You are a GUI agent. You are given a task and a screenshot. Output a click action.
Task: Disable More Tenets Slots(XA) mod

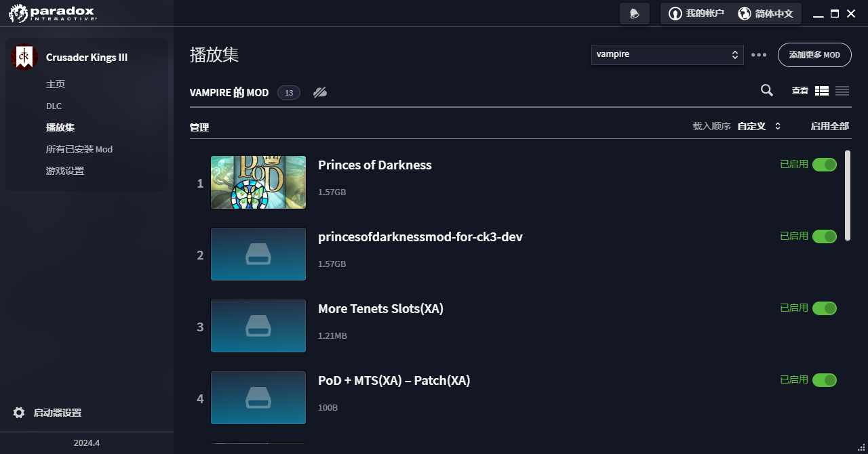(825, 308)
